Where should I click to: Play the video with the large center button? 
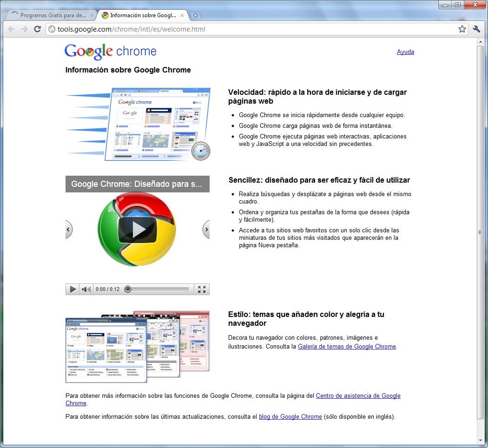[137, 229]
